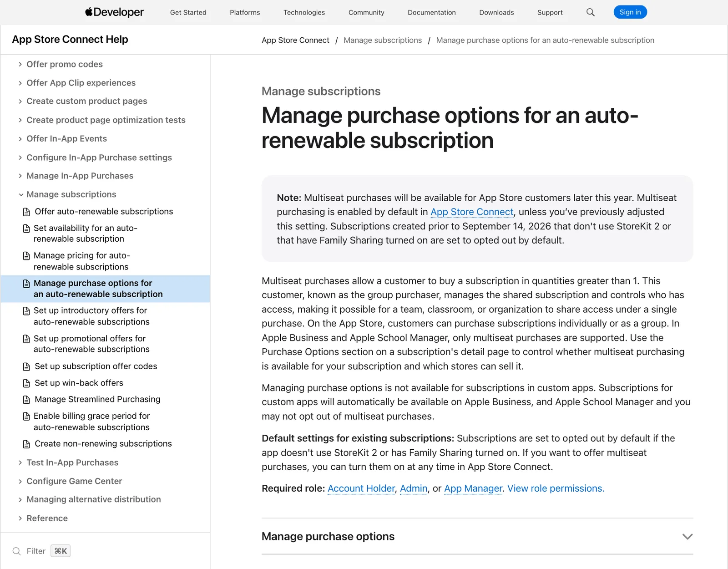
Task: Expand Create custom product pages
Action: [20, 101]
